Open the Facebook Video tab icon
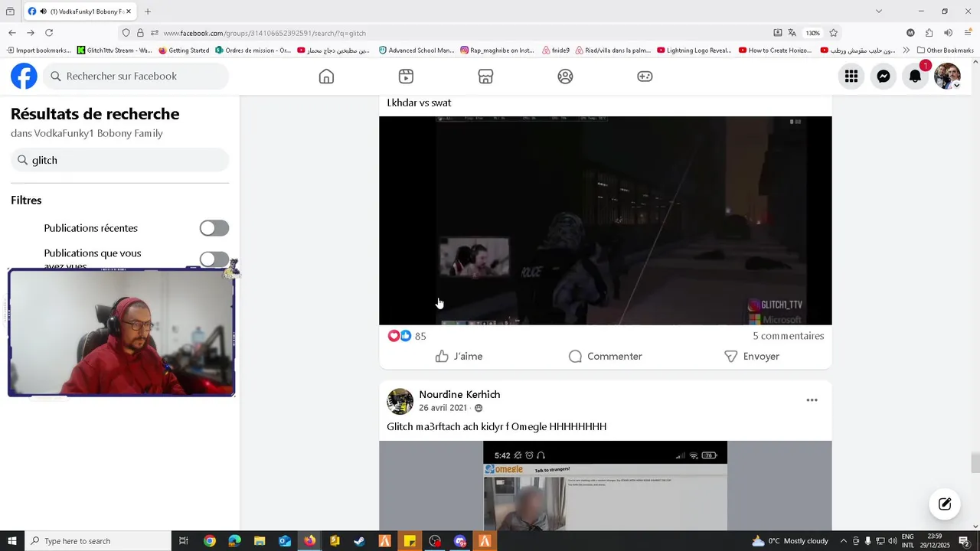This screenshot has width=980, height=551. [406, 77]
